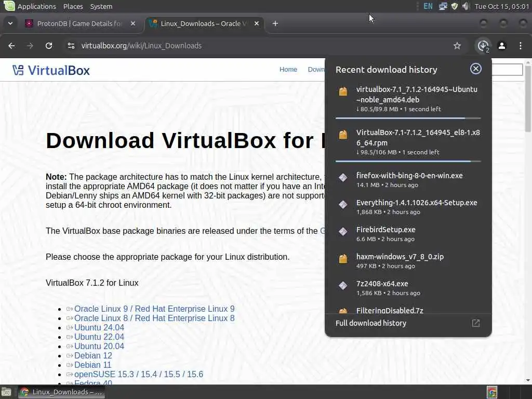Open a new browser tab
Image resolution: width=532 pixels, height=399 pixels.
coord(275,23)
